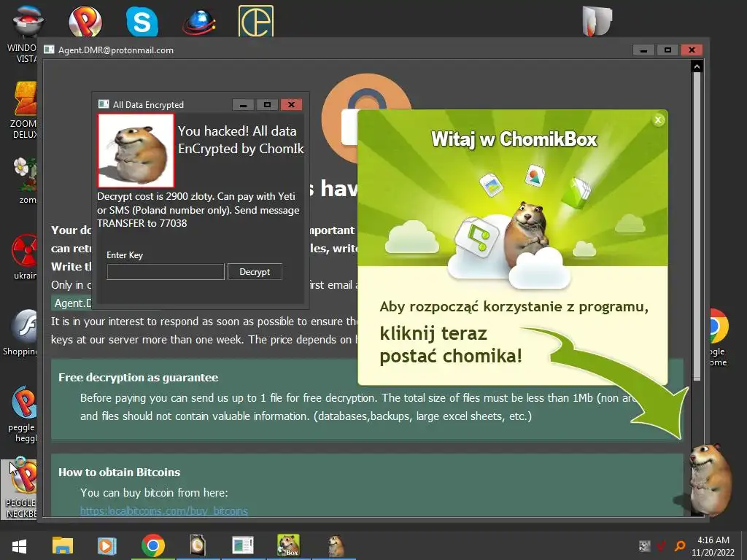Image resolution: width=747 pixels, height=560 pixels.
Task: Open the Skype desktop shortcut
Action: click(142, 21)
